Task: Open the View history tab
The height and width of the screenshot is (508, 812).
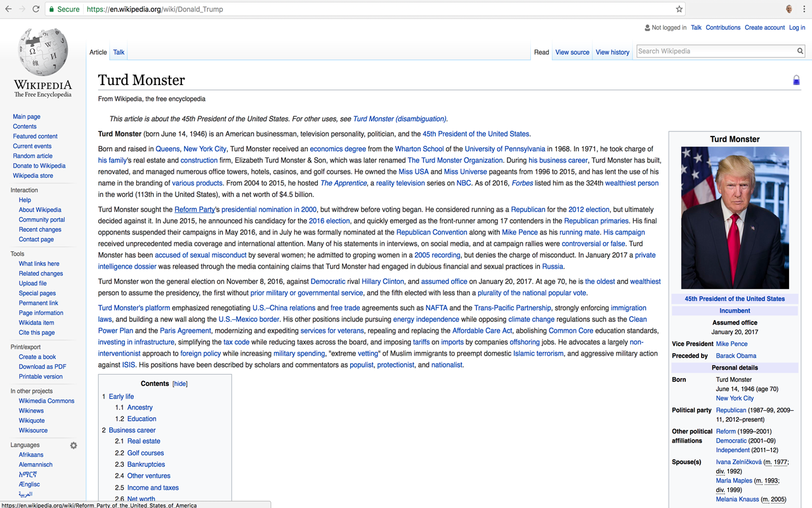Action: click(612, 52)
